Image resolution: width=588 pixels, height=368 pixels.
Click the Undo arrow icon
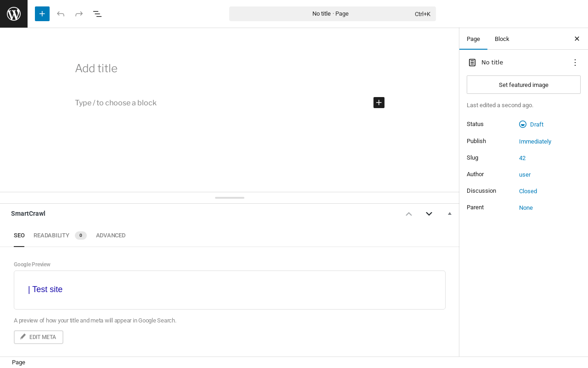(x=61, y=14)
